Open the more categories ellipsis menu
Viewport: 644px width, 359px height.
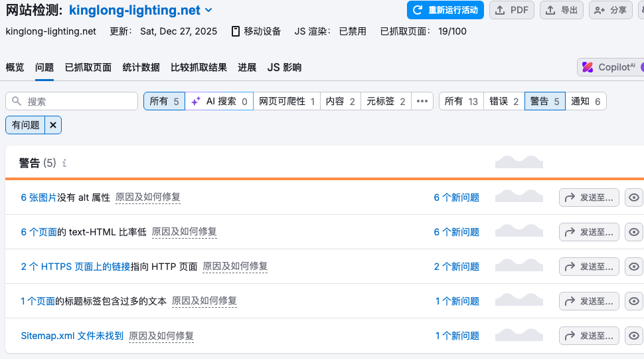coord(422,101)
